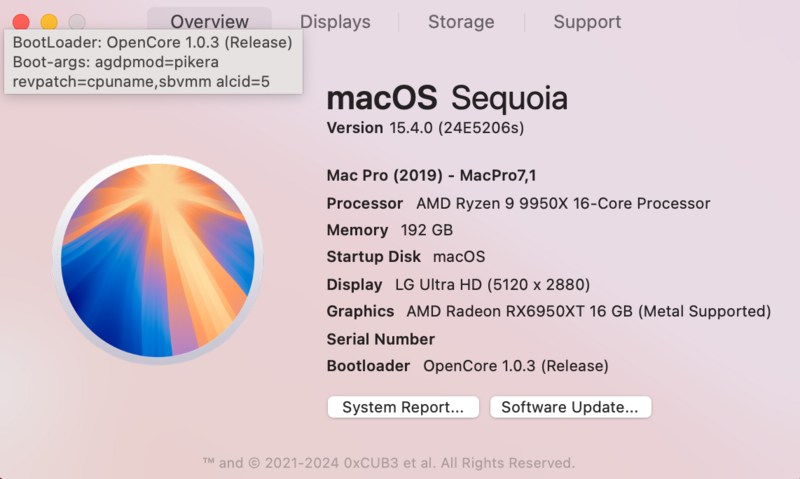Click the macOS Sequoia title
Image resolution: width=800 pixels, height=479 pixels.
tap(447, 99)
